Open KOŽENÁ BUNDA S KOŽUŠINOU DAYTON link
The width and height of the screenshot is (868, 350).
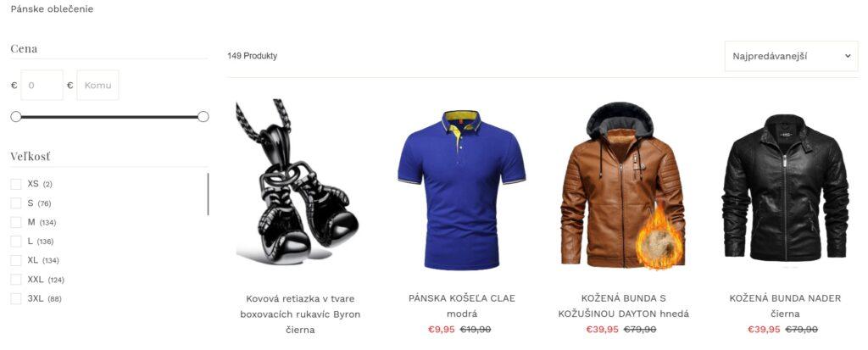click(x=623, y=306)
